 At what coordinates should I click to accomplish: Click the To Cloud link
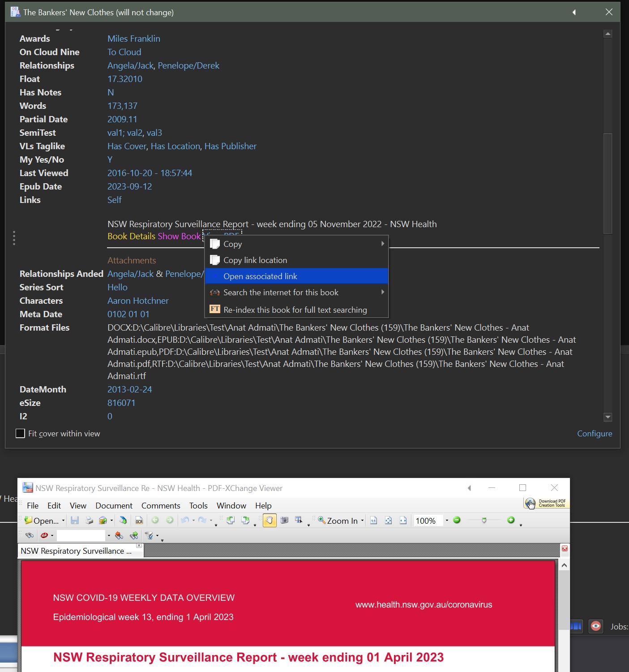click(124, 52)
